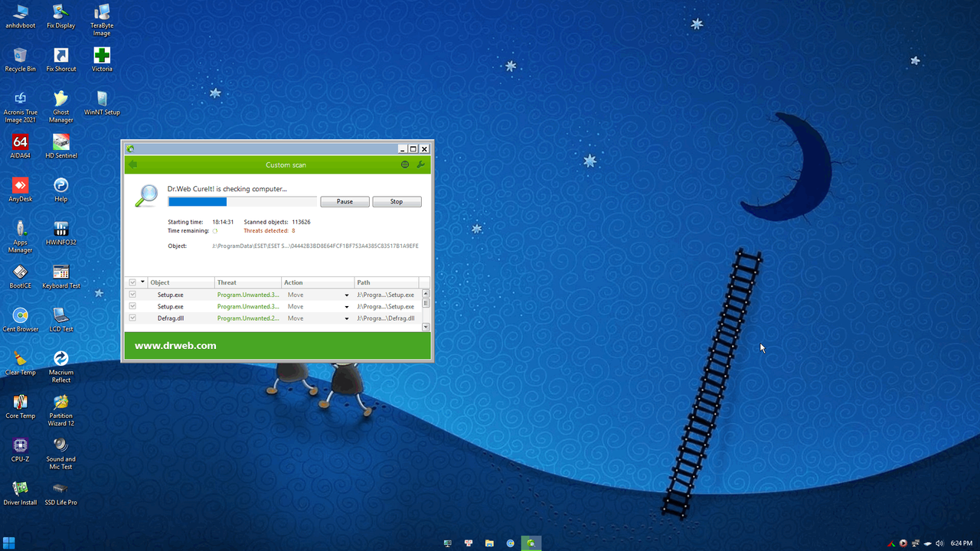Click the threat list scroll-up arrow
The image size is (980, 551).
[x=426, y=293]
